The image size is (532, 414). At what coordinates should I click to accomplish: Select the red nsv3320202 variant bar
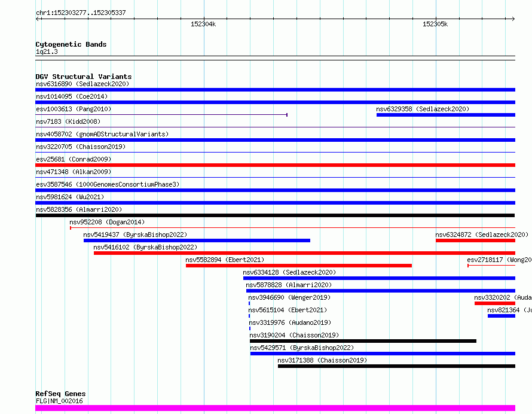495,303
